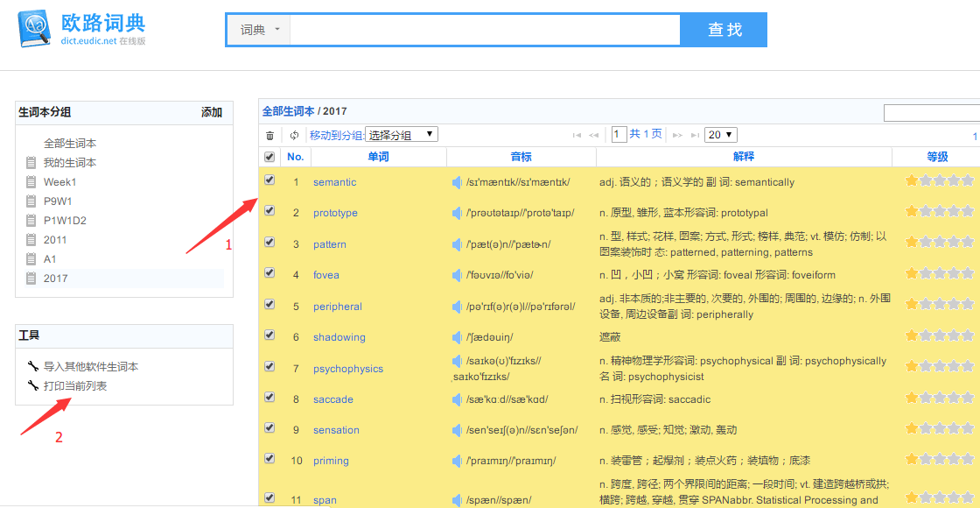The image size is (980, 508).
Task: Select 'Week1' wordbook group in sidebar
Action: pos(60,182)
